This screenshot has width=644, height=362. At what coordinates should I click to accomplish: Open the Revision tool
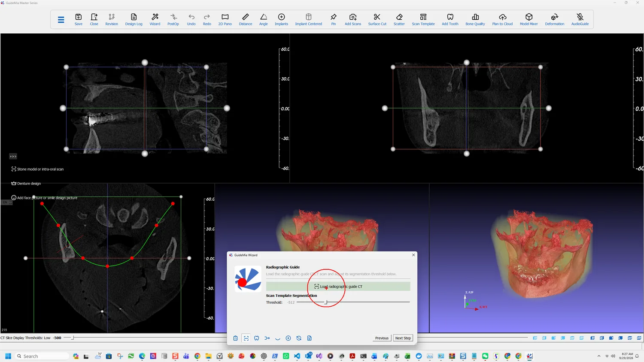pos(112,19)
